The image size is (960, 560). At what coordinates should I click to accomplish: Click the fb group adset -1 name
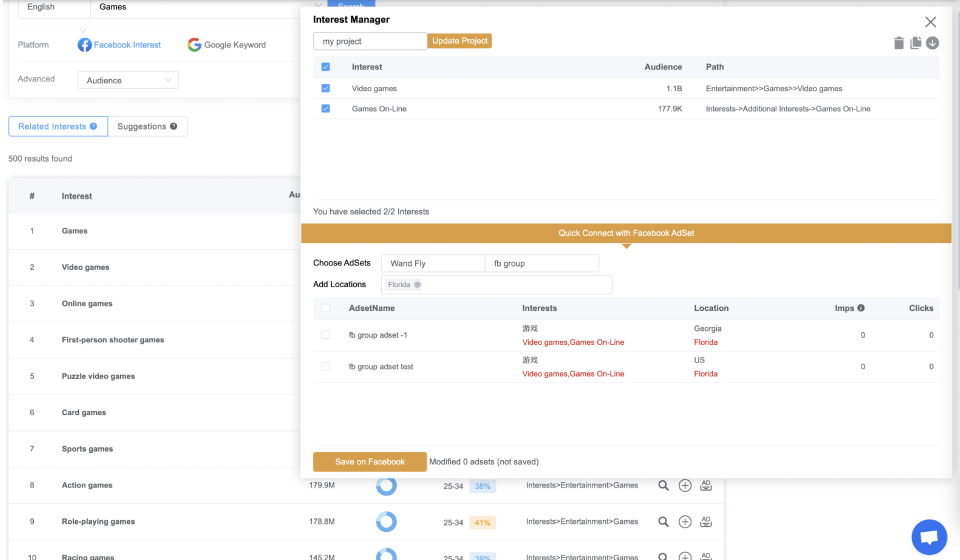[x=378, y=335]
